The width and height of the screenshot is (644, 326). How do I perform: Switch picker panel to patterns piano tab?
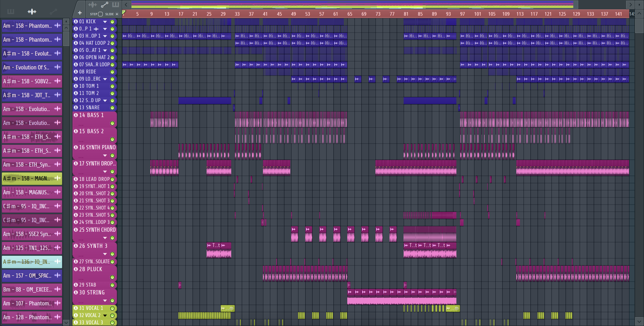pos(11,11)
